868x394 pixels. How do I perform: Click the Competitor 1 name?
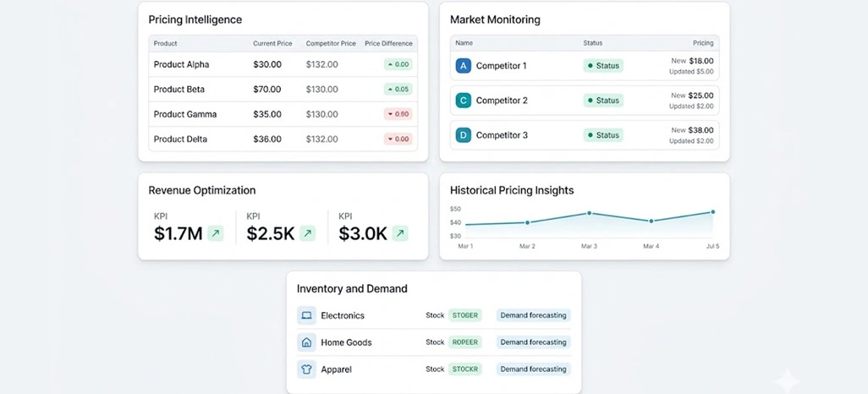502,66
